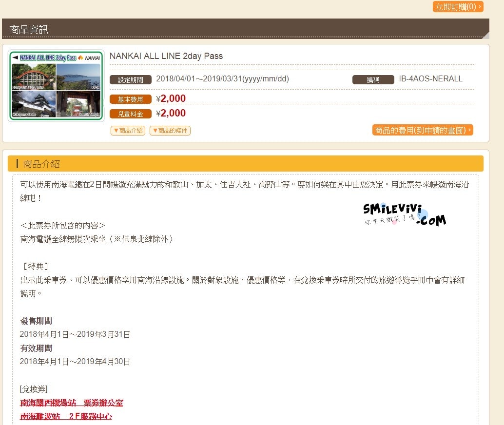
Task: Click the ＜此票券所包含的內容＞ heading
Action: pyautogui.click(x=63, y=225)
